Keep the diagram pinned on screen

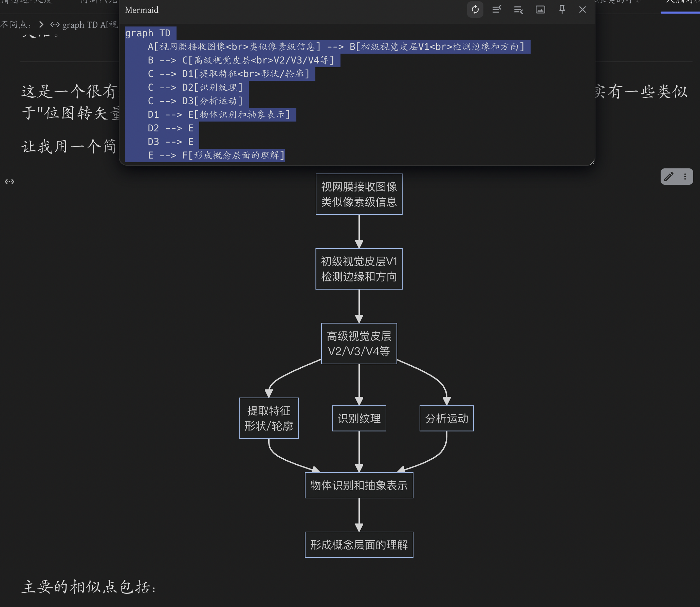(x=562, y=10)
